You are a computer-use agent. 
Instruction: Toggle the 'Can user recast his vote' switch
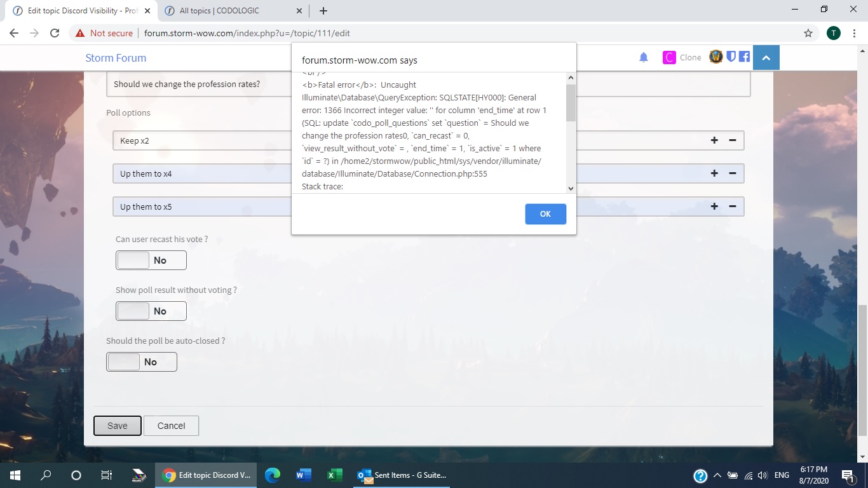coord(151,260)
